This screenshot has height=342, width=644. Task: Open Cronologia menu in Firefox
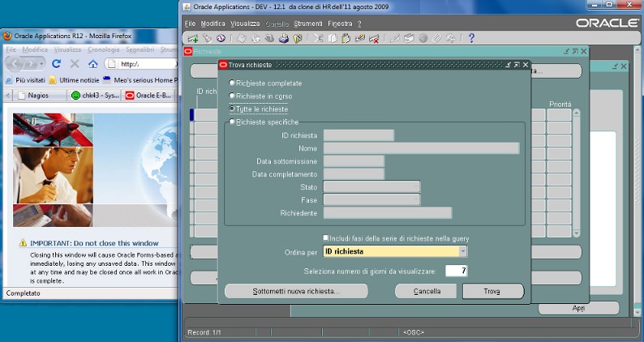(104, 49)
